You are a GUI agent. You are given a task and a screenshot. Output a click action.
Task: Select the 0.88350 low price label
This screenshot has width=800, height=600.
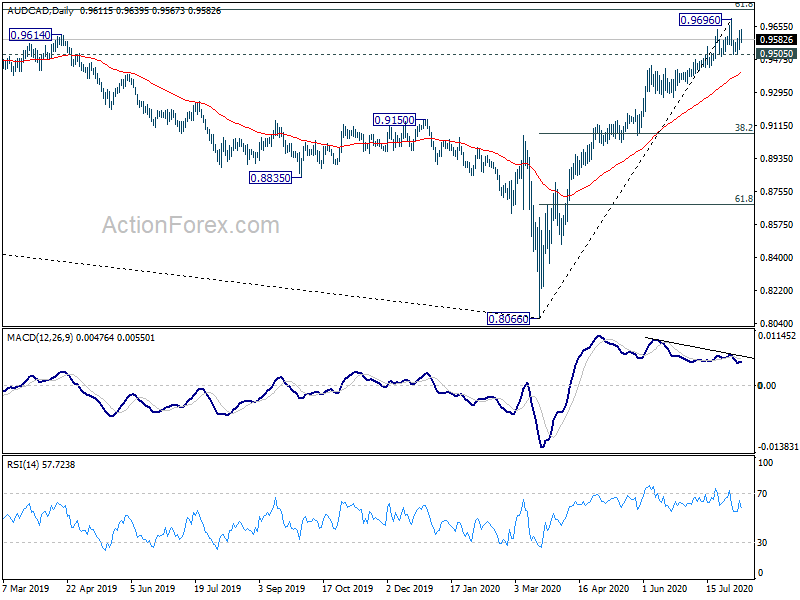[270, 178]
